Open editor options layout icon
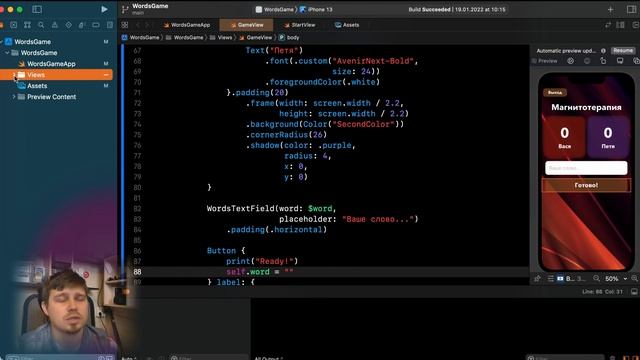The height and width of the screenshot is (360, 640). pos(620,25)
